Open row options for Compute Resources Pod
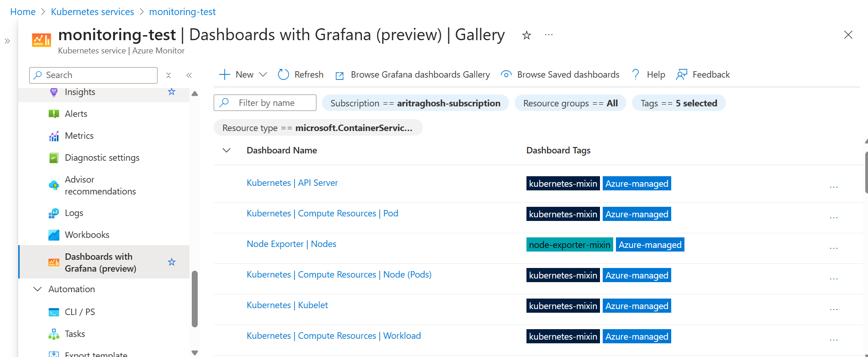Screen dimensions: 868x357 pyautogui.click(x=834, y=218)
